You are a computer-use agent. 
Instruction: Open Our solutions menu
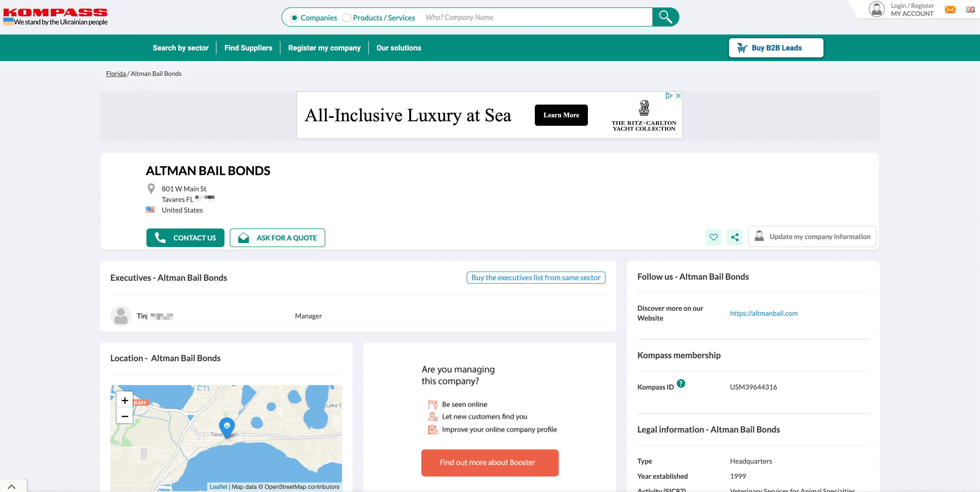(x=398, y=48)
